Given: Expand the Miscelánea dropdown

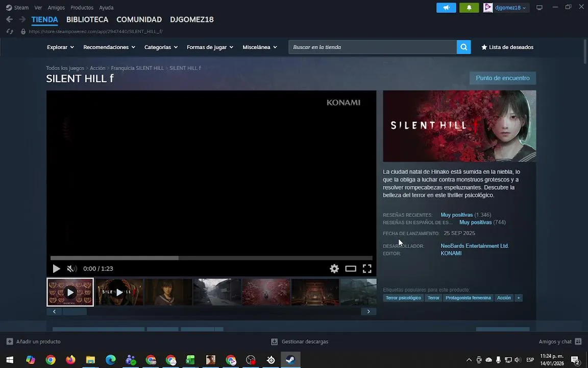Looking at the screenshot, I should pos(260,47).
